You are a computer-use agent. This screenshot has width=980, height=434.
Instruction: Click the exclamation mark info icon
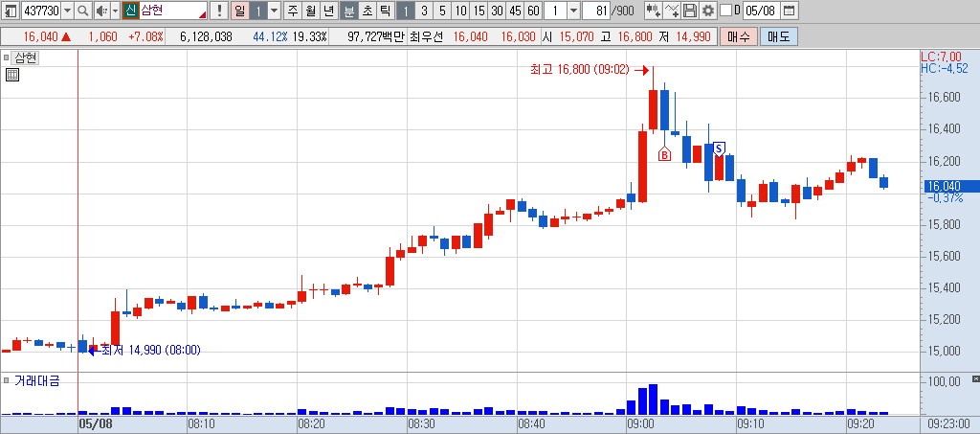[x=219, y=11]
